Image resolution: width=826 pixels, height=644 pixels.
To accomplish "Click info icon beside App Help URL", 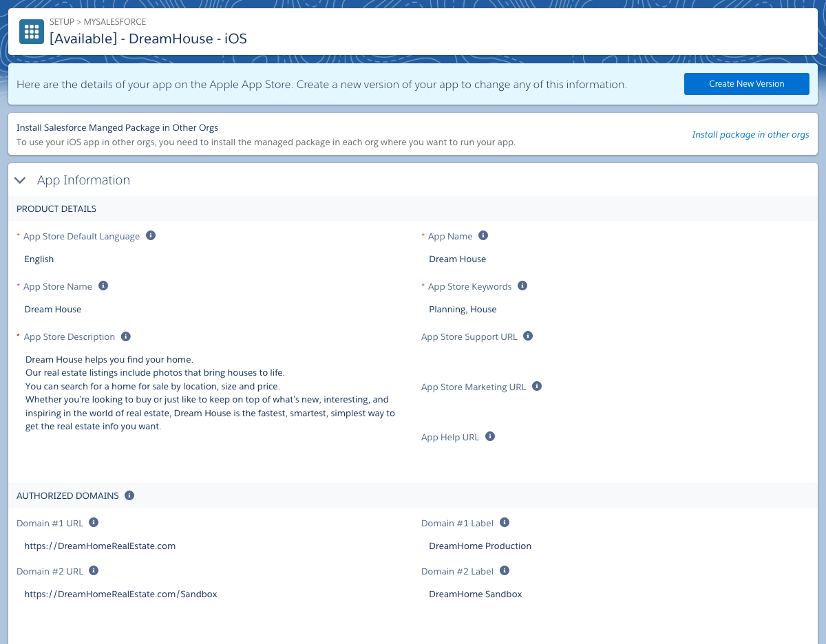I will click(490, 436).
